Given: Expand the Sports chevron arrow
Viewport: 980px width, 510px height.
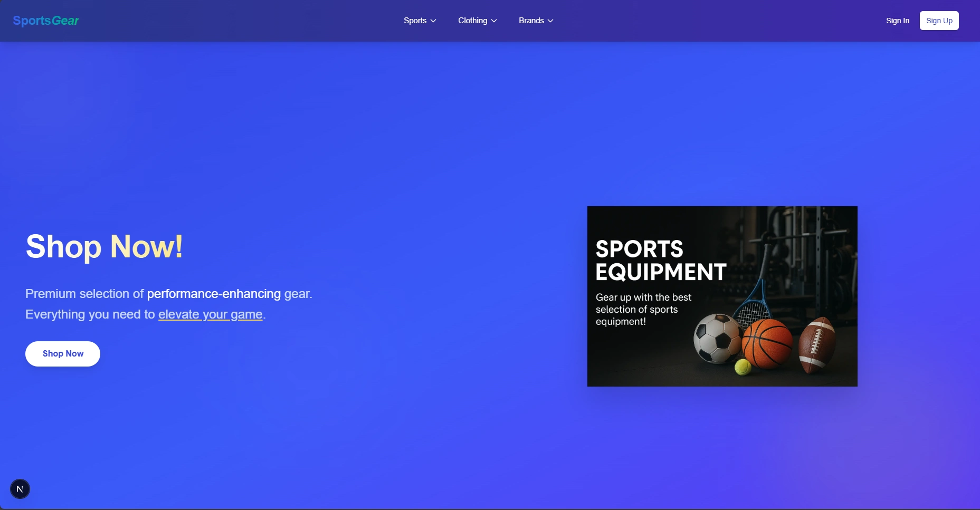Looking at the screenshot, I should pyautogui.click(x=433, y=21).
